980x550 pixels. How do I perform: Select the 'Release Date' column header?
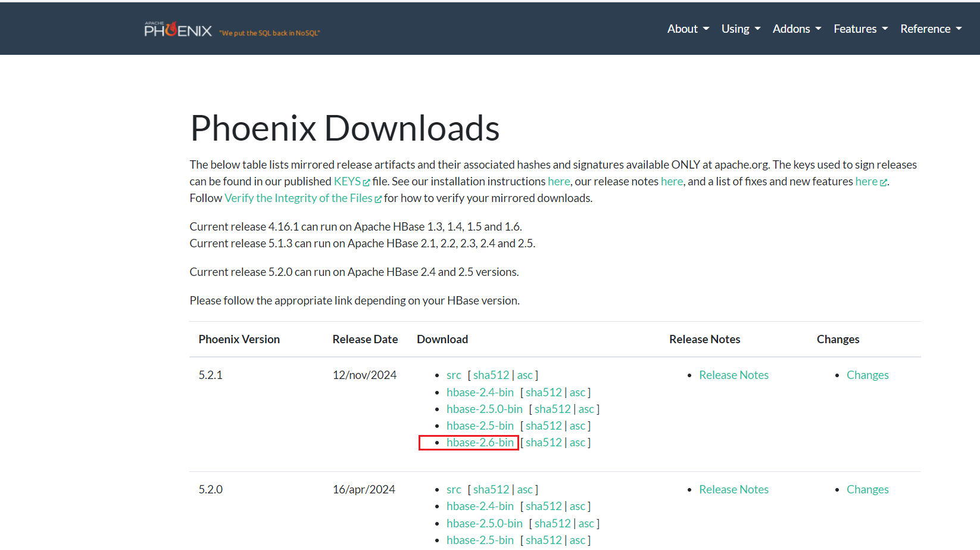365,339
